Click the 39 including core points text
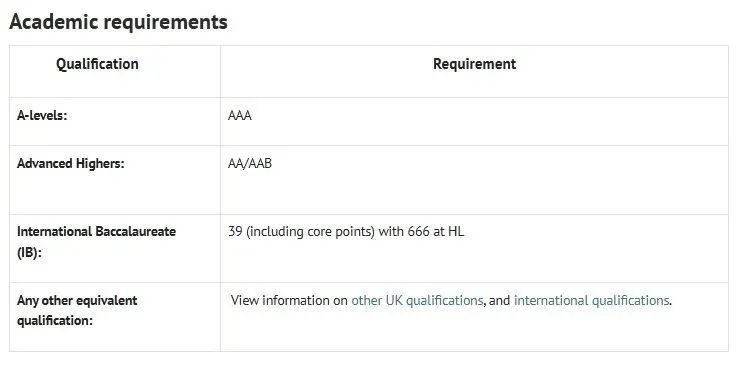 301,232
